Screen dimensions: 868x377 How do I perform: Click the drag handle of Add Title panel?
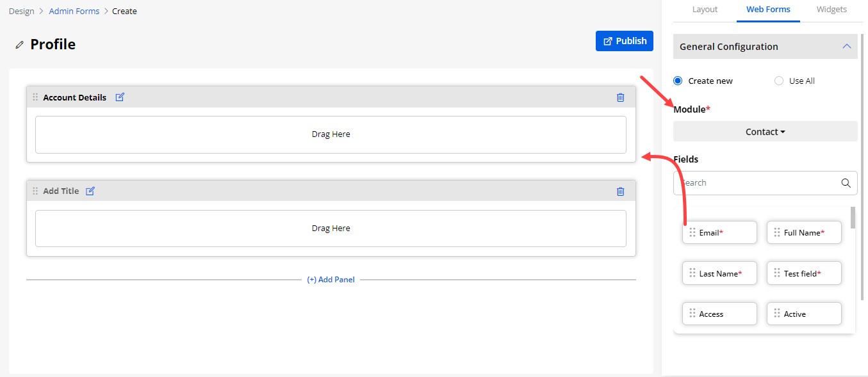[35, 191]
